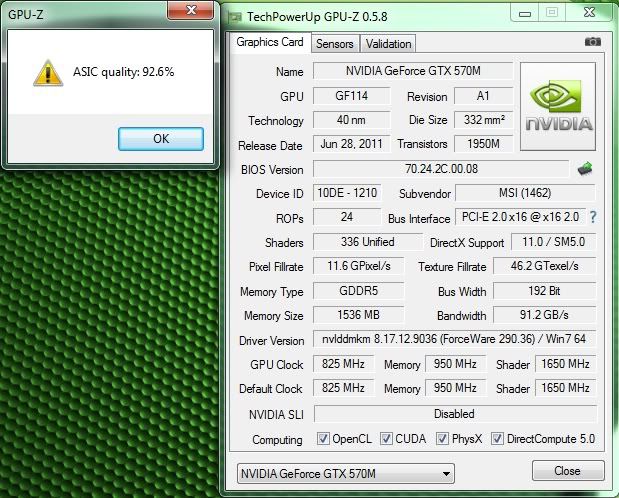Viewport: 619px width, 498px height.
Task: Click the NVIDIA logo image
Action: [x=558, y=106]
